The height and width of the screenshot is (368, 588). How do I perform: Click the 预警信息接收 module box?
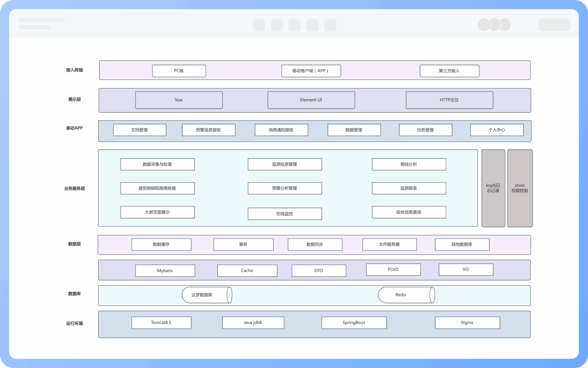point(209,130)
